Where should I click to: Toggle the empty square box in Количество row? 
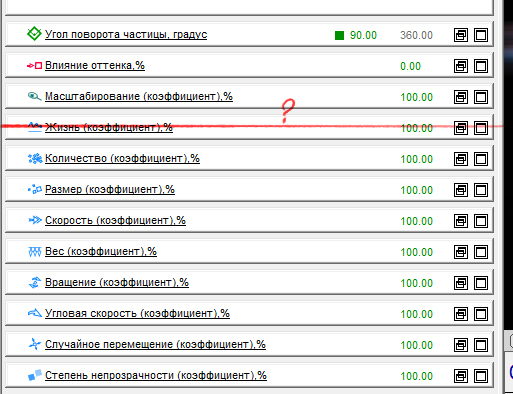(x=481, y=159)
